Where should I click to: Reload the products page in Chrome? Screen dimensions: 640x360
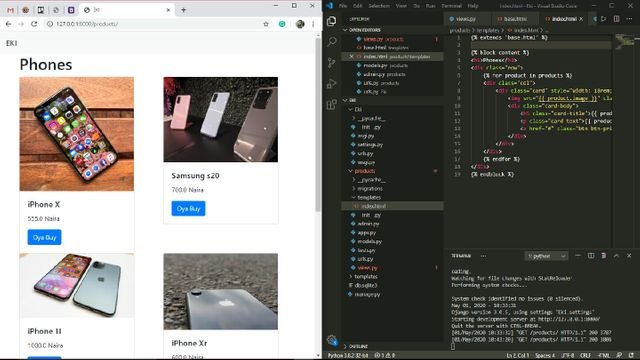(34, 24)
